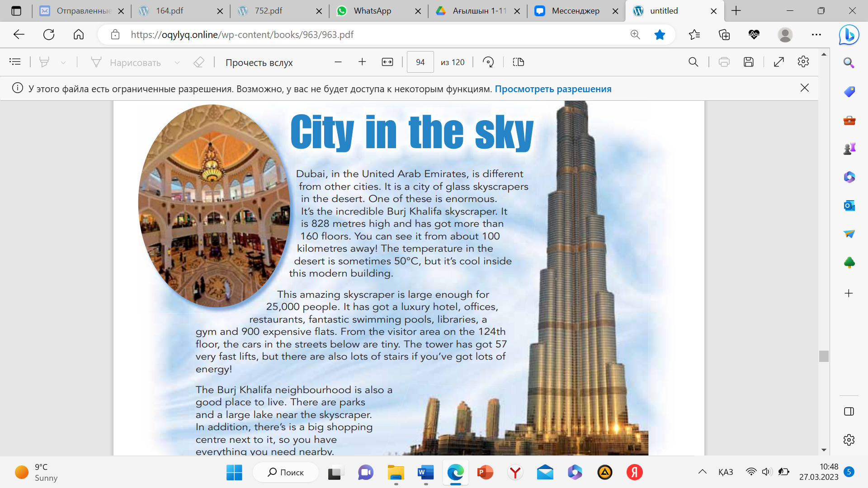The height and width of the screenshot is (488, 868).
Task: Rotate the PDF page
Action: pos(488,62)
